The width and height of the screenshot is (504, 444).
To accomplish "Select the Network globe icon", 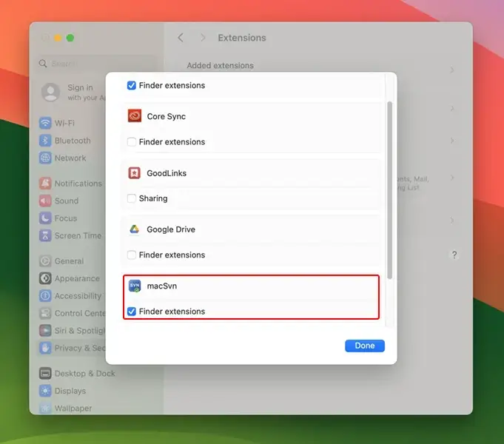I will [x=45, y=158].
